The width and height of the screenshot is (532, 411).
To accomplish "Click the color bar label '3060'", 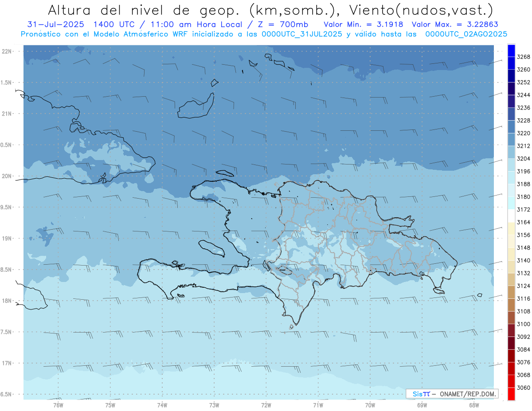I will (523, 388).
